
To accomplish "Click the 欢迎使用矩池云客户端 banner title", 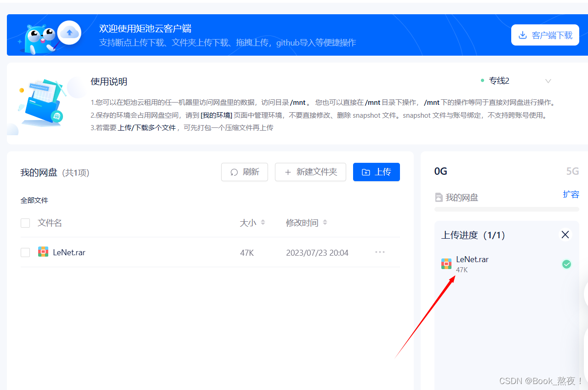I will [x=145, y=29].
